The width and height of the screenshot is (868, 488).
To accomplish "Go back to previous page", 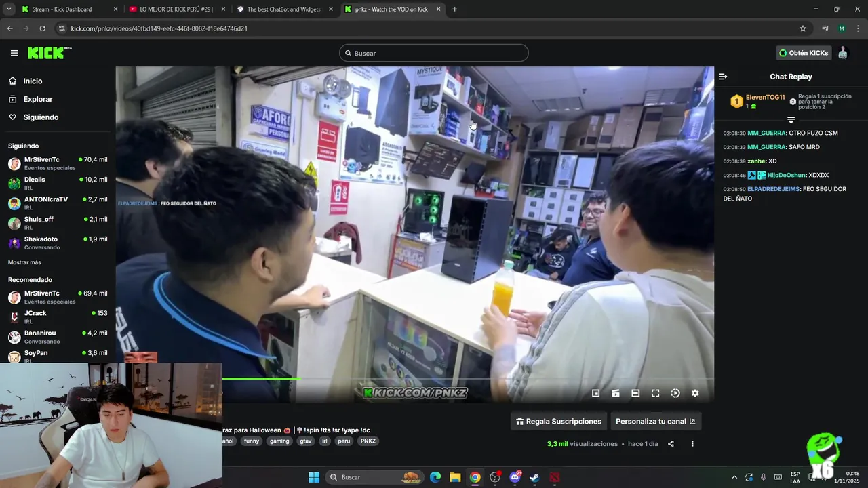I will coord(9,28).
